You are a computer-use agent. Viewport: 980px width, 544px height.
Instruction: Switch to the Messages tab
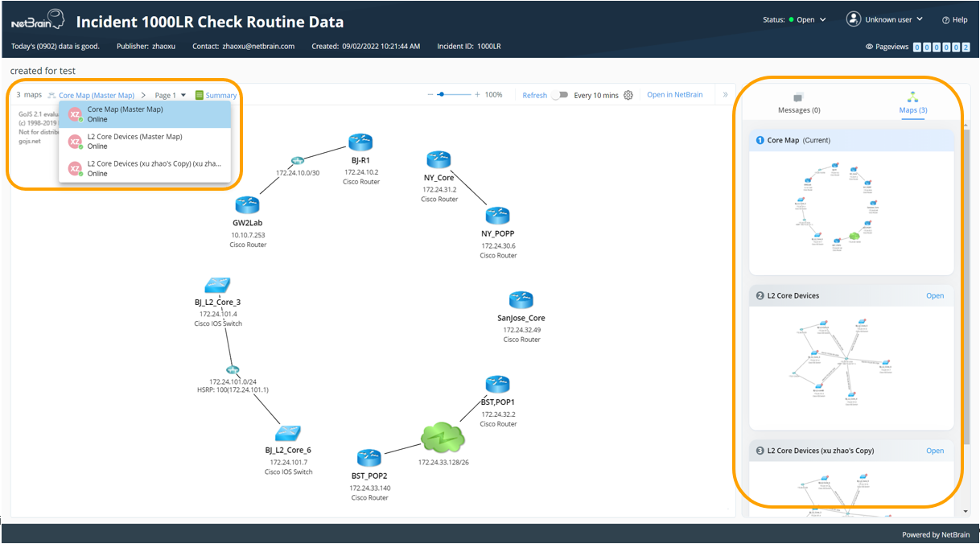coord(799,104)
